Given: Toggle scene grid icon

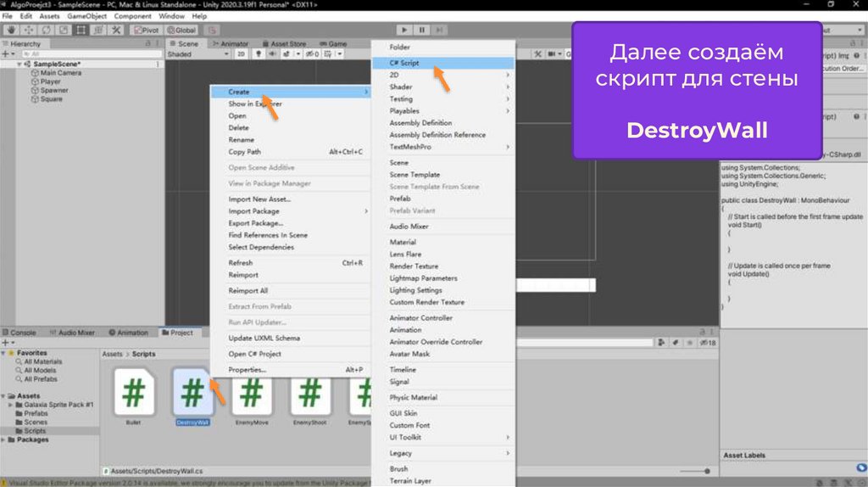Looking at the screenshot, I should (x=328, y=54).
